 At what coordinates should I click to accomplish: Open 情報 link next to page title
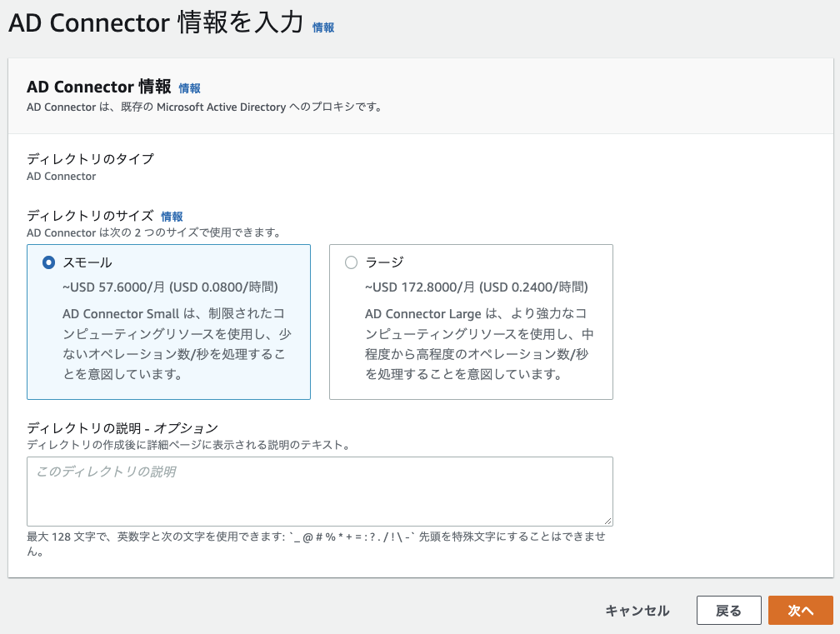323,27
